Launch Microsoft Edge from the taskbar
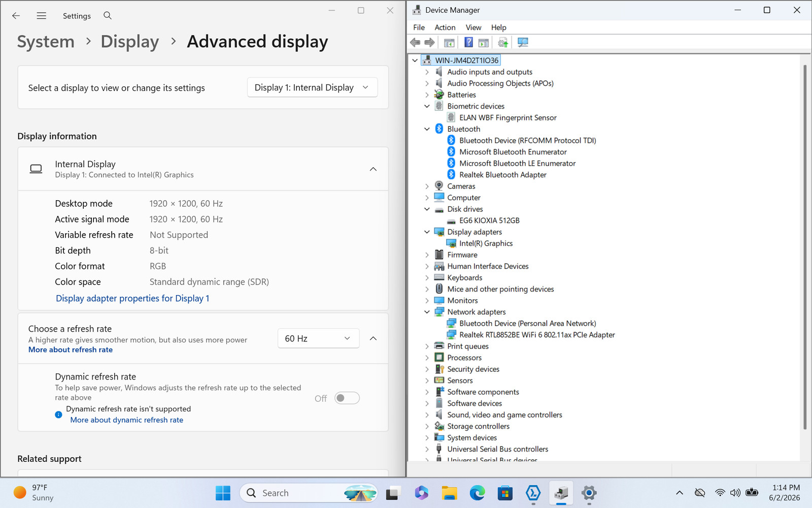The image size is (812, 508). click(x=477, y=493)
